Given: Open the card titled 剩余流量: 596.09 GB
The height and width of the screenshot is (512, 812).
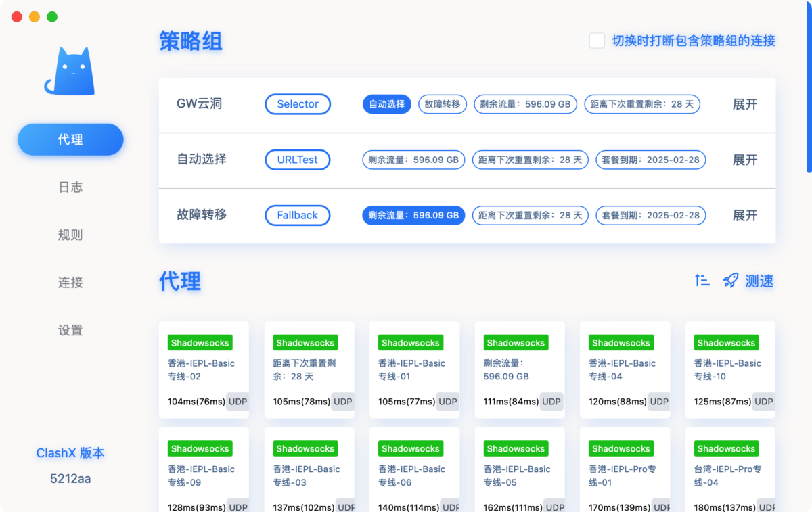Looking at the screenshot, I should click(520, 369).
